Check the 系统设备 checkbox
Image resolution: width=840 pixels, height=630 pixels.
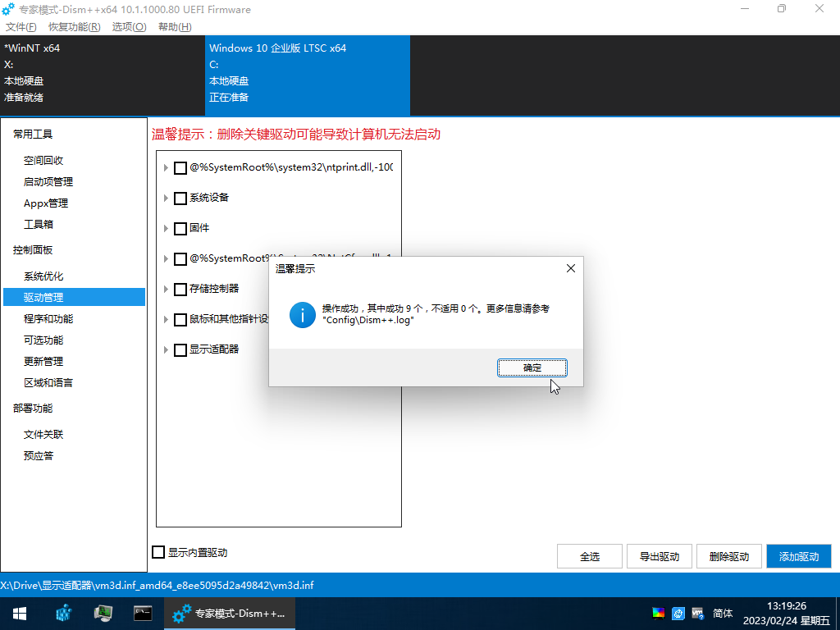(x=180, y=199)
